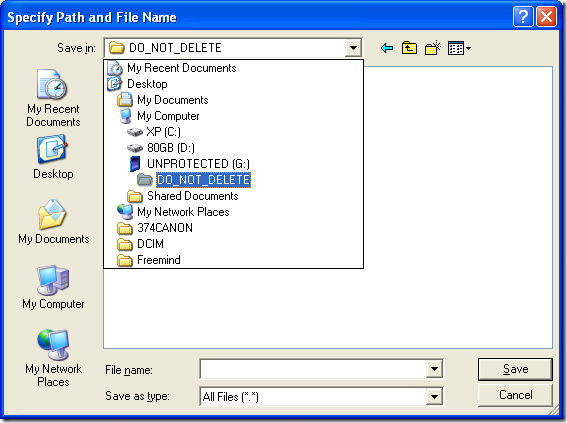The width and height of the screenshot is (567, 423).
Task: Click the UNPROTECTED (G:) memory card icon
Action: 135,163
